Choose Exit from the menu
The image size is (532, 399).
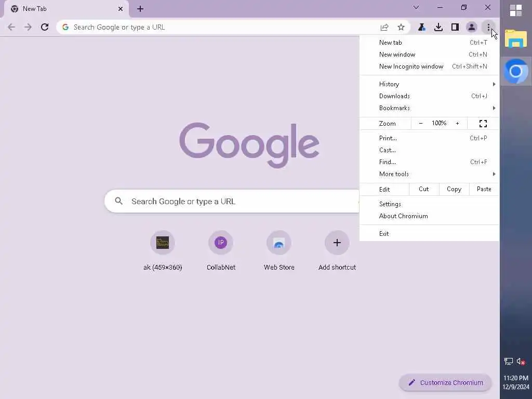pyautogui.click(x=429, y=233)
